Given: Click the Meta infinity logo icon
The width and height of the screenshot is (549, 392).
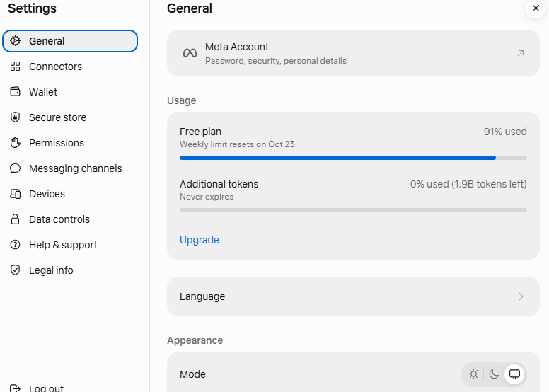Looking at the screenshot, I should 190,53.
